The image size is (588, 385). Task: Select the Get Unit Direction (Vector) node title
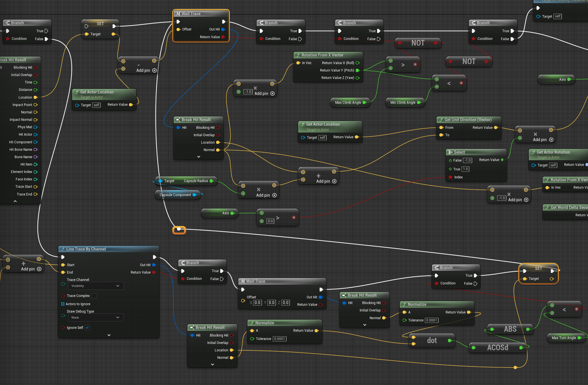click(x=468, y=120)
